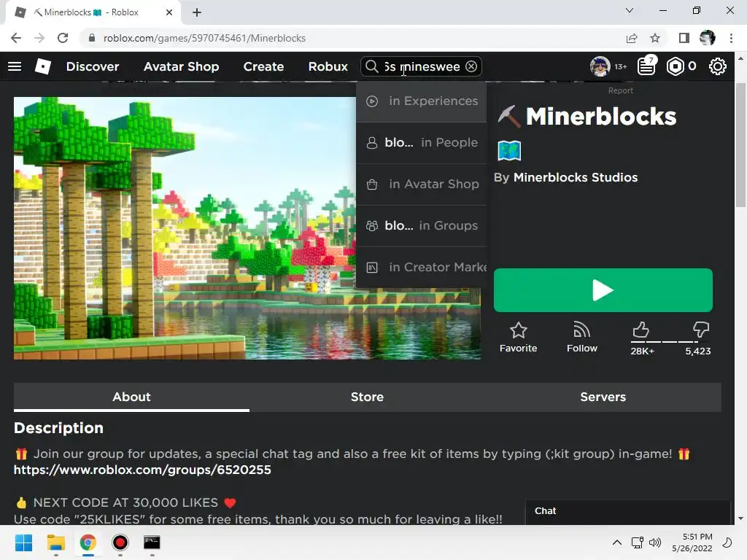Search 'in Avatar Shop' suggestion
This screenshot has width=747, height=560.
[421, 184]
